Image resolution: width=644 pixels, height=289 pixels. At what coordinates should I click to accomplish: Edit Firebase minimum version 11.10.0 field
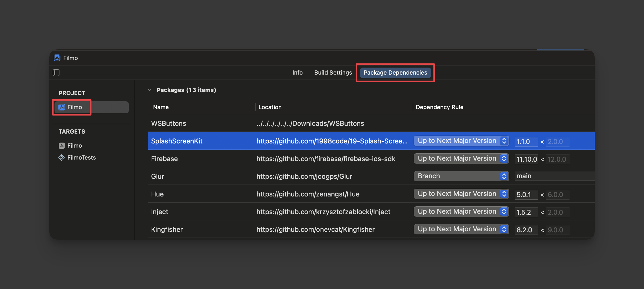click(526, 159)
